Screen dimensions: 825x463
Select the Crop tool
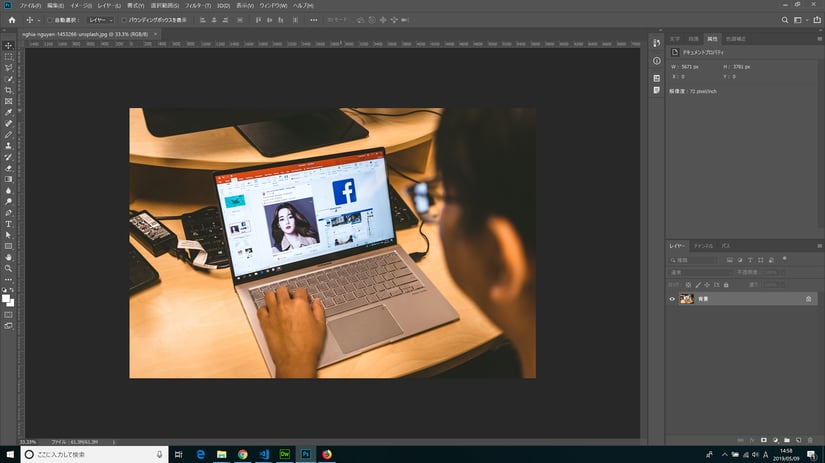[x=8, y=90]
